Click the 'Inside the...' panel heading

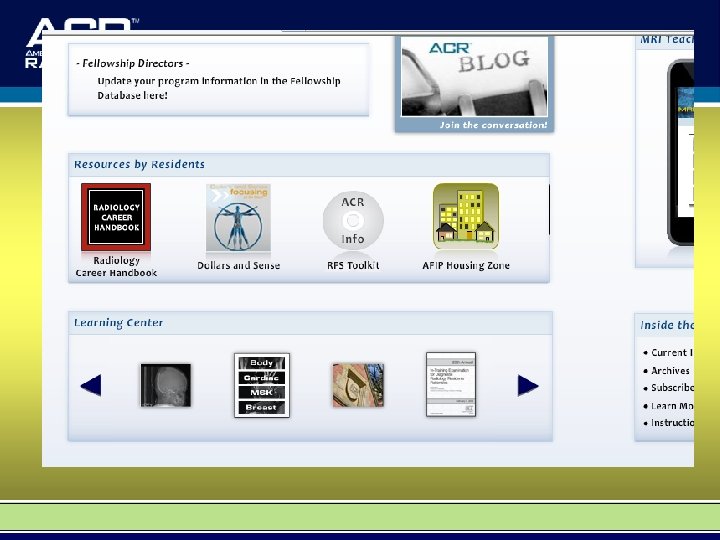click(x=667, y=325)
